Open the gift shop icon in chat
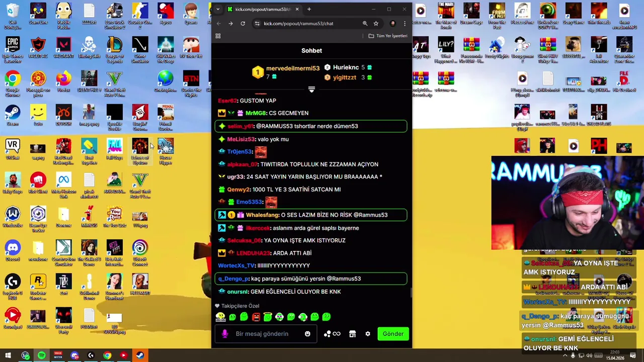The width and height of the screenshot is (644, 362). (352, 334)
